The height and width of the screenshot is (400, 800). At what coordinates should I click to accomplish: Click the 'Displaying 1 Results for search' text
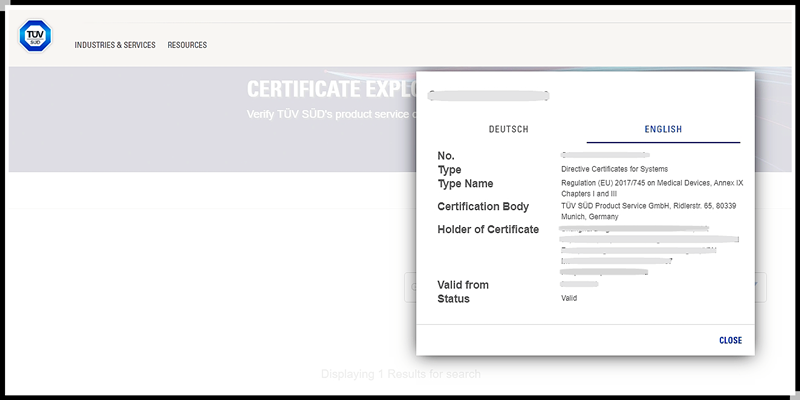click(x=401, y=374)
